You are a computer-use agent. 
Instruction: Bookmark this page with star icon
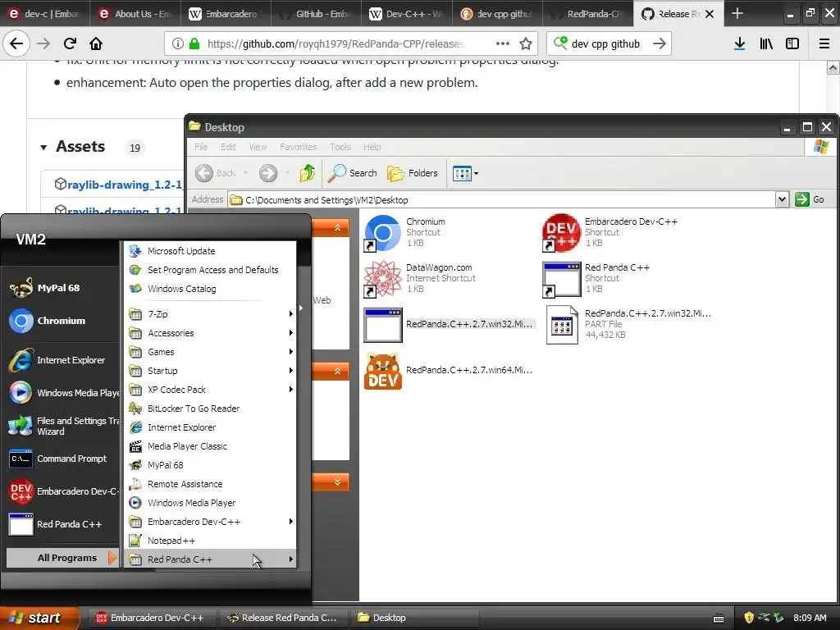pyautogui.click(x=526, y=44)
